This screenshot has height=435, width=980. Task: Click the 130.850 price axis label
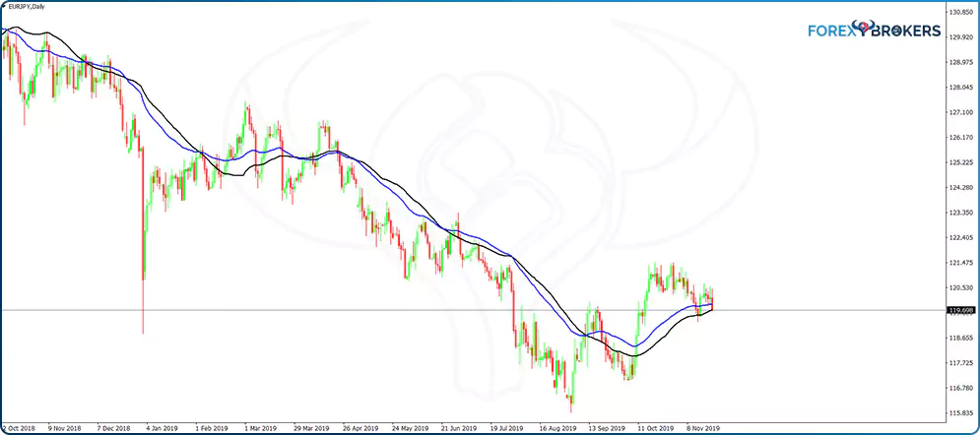[961, 12]
